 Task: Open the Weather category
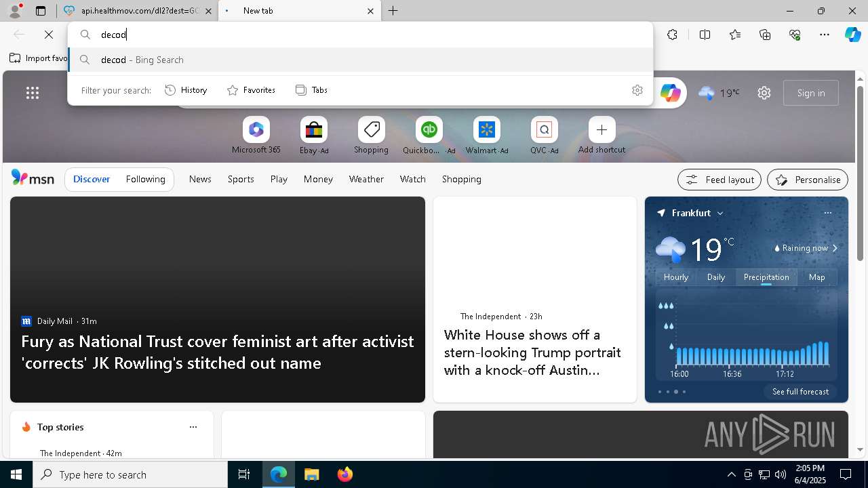366,179
